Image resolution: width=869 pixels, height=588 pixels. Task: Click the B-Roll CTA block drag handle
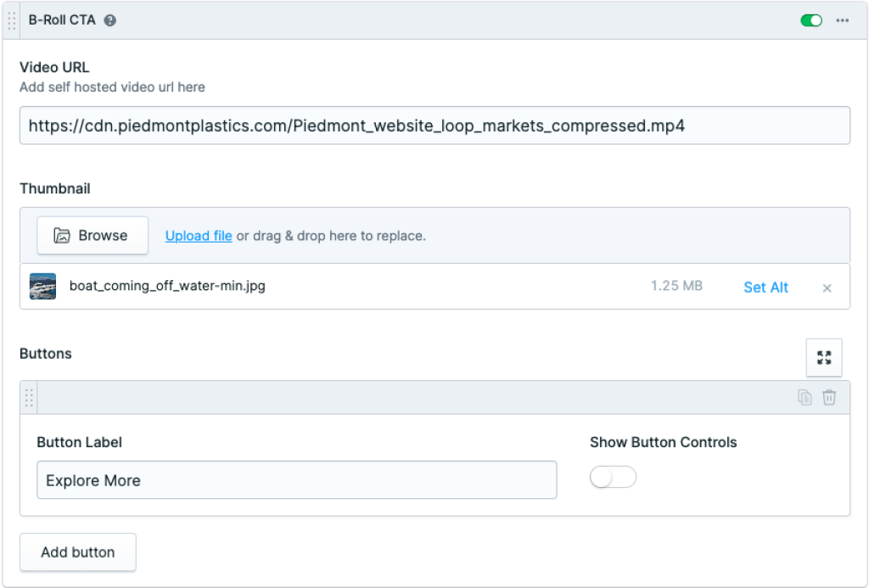point(11,20)
